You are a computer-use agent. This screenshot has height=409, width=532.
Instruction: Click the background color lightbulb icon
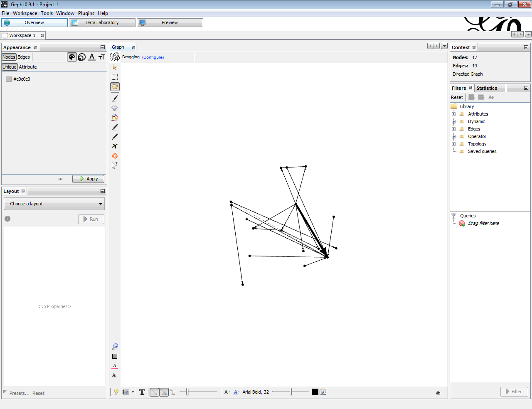tap(116, 392)
